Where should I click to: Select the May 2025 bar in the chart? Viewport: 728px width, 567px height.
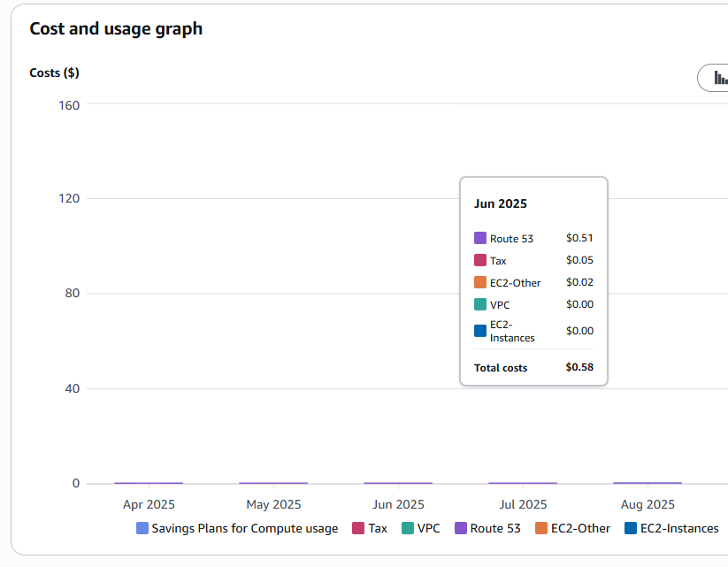(273, 483)
